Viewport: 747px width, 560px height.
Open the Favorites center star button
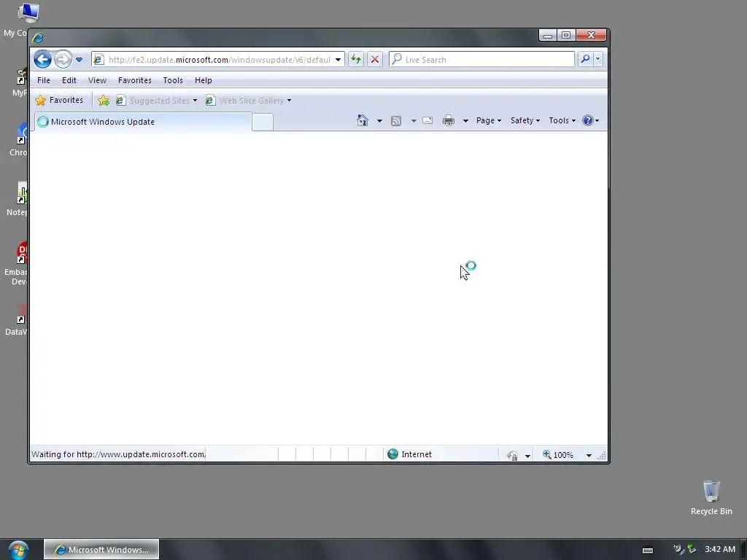(60, 100)
